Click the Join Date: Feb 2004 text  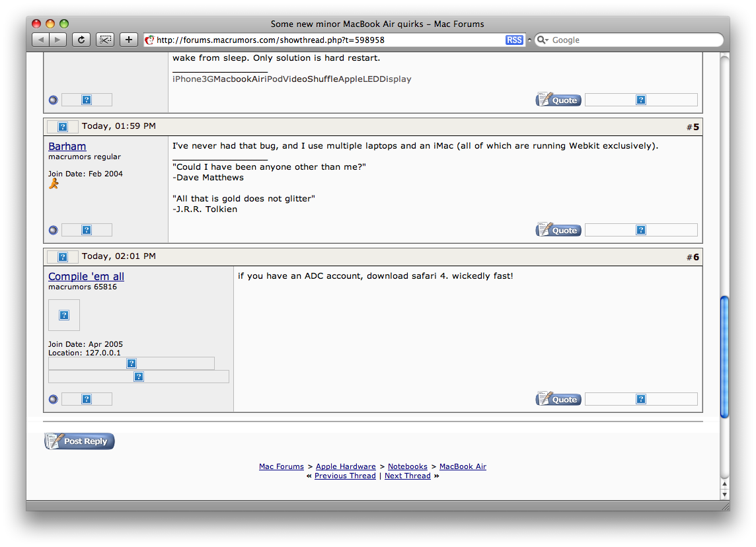pos(85,174)
